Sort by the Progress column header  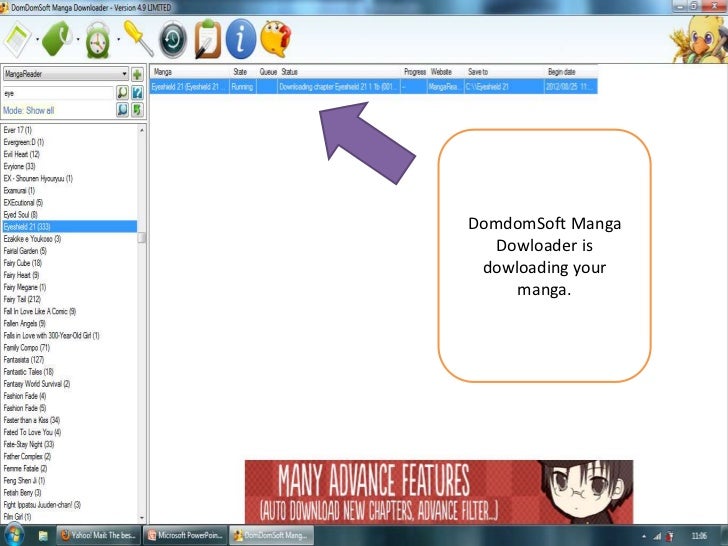[415, 72]
